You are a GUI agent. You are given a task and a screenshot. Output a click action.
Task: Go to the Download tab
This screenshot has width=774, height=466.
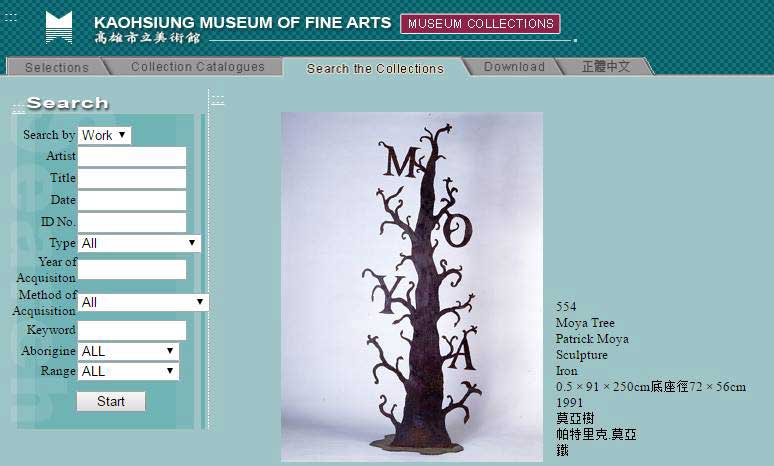click(x=514, y=67)
